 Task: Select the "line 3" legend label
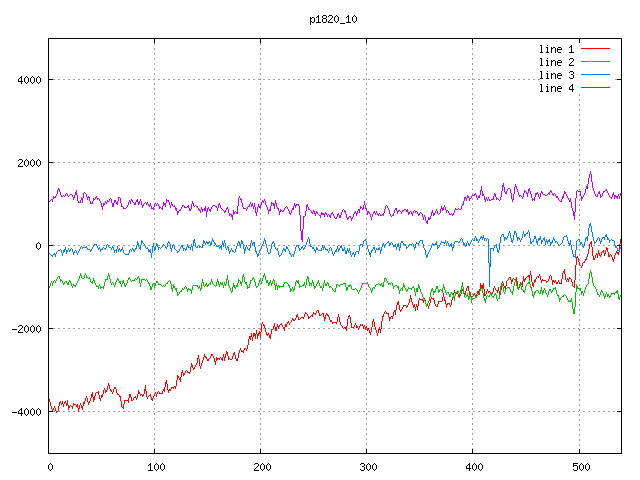tap(556, 75)
